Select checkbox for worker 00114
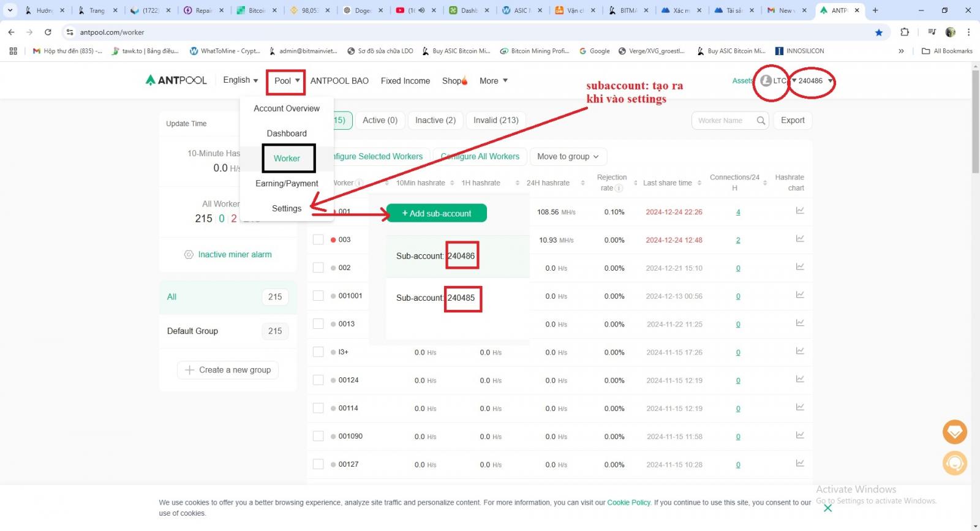This screenshot has width=980, height=531. coord(318,409)
